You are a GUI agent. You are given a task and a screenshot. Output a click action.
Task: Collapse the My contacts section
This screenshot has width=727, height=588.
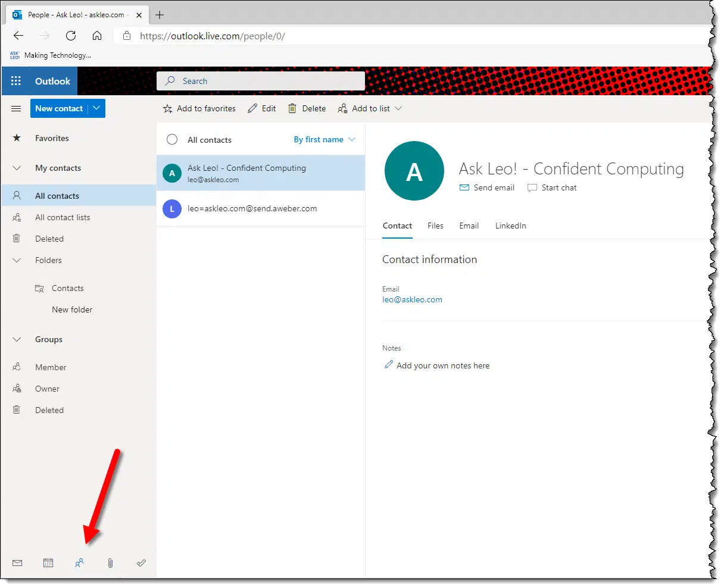17,168
